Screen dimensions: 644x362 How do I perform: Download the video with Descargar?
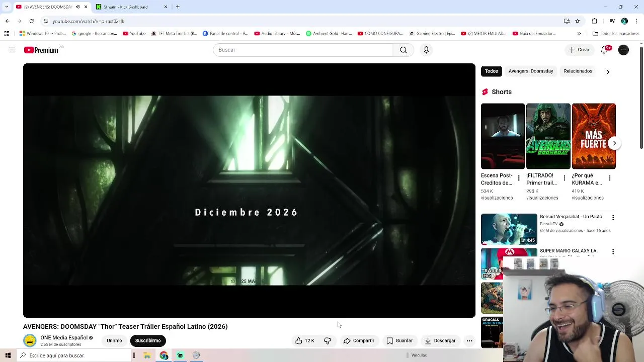(440, 340)
